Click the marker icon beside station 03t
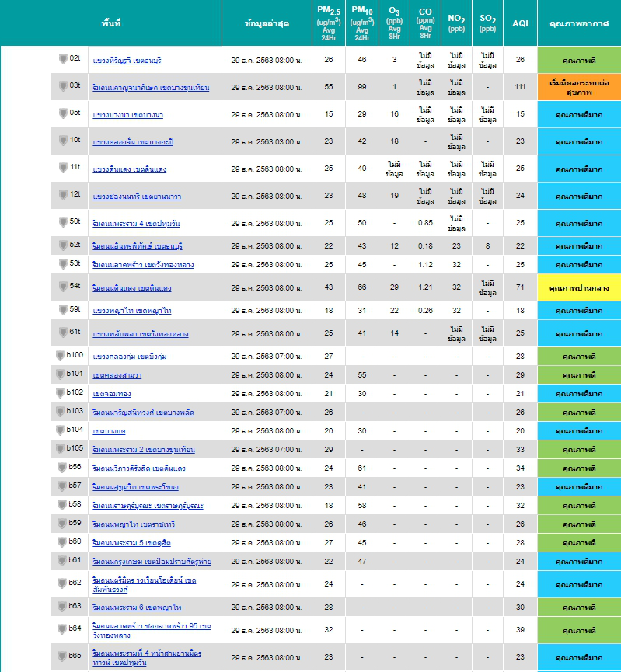 pyautogui.click(x=63, y=86)
